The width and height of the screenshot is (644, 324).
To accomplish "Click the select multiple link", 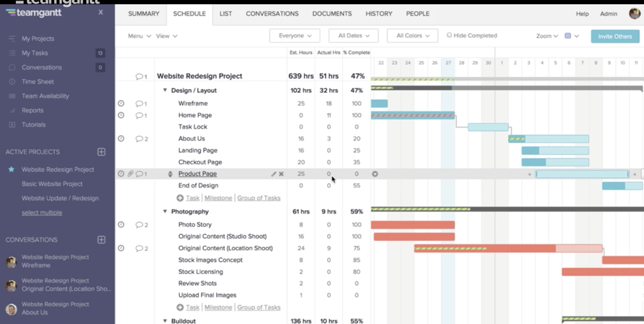I will pyautogui.click(x=42, y=213).
